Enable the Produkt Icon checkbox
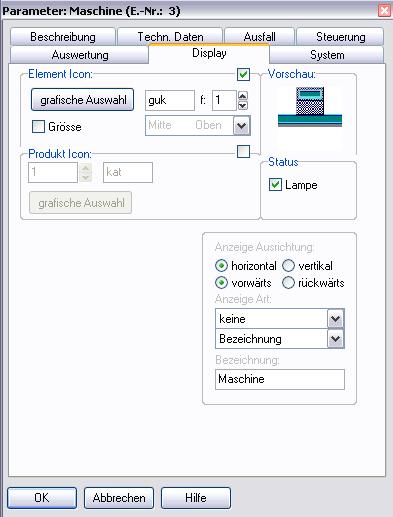Viewport: 393px width, 517px height. (243, 152)
